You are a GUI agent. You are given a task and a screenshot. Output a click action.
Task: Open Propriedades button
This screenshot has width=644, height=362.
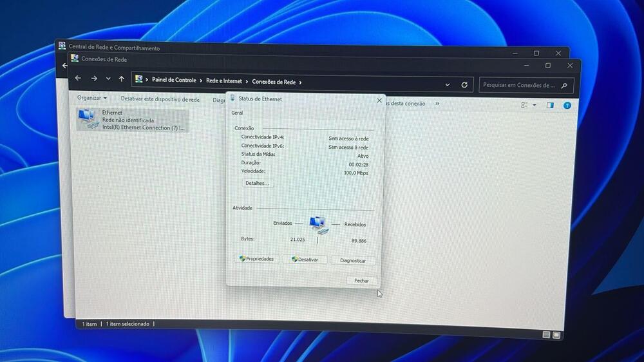[x=257, y=259]
